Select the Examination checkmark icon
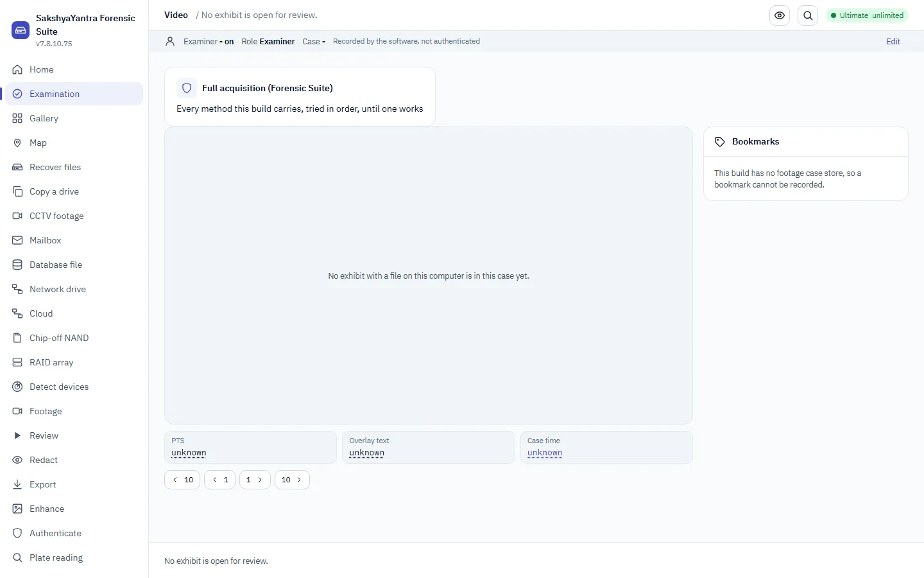The width and height of the screenshot is (924, 578). pos(17,94)
